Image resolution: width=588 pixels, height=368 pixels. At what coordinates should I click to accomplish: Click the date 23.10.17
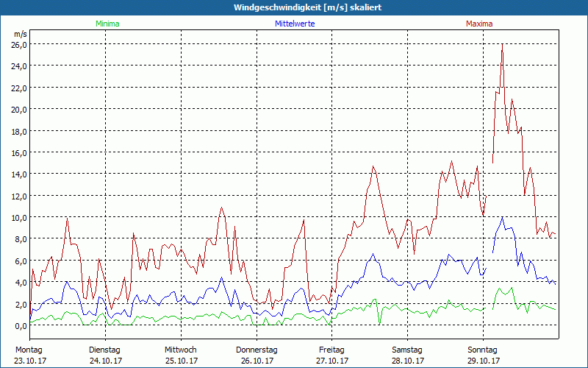[x=30, y=361]
